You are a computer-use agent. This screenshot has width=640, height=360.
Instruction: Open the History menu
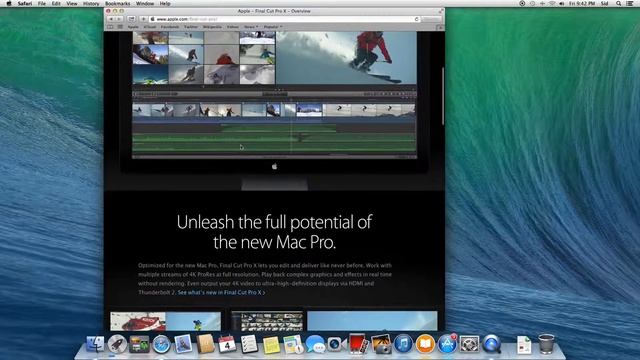pos(91,3)
